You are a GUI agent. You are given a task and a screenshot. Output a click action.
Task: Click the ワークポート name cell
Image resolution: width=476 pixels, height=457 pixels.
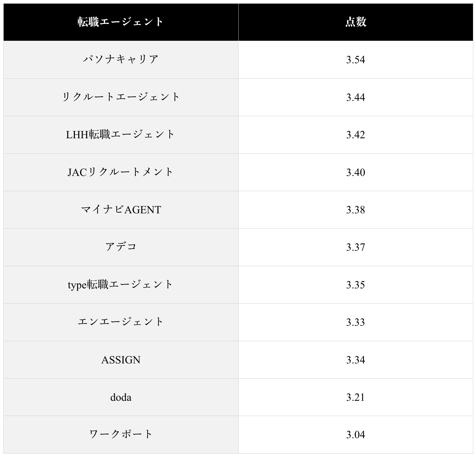pyautogui.click(x=121, y=434)
